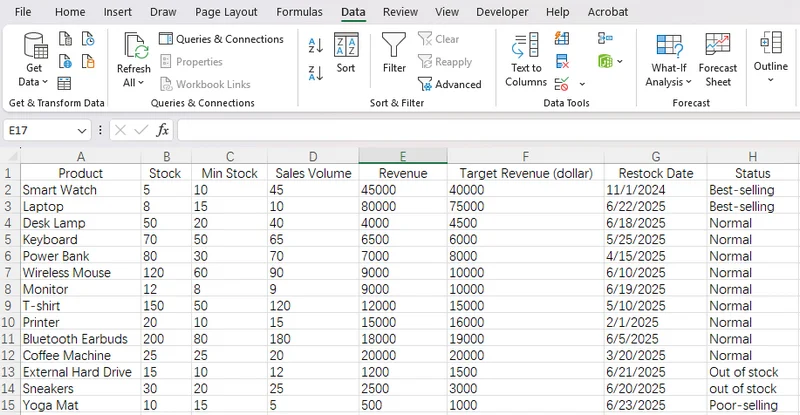Toggle the Filter funnel button
Viewport: 800px width, 415px height.
click(x=394, y=53)
